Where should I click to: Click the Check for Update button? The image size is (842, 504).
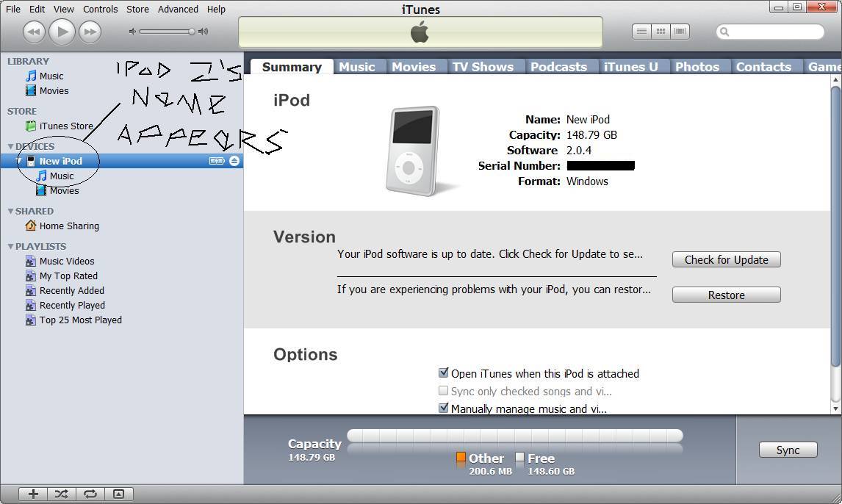tap(727, 260)
